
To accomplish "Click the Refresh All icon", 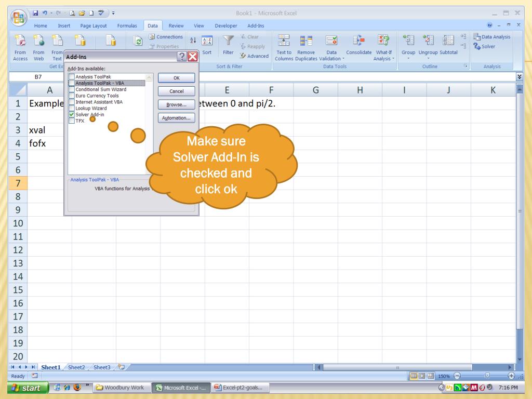I will pyautogui.click(x=138, y=41).
